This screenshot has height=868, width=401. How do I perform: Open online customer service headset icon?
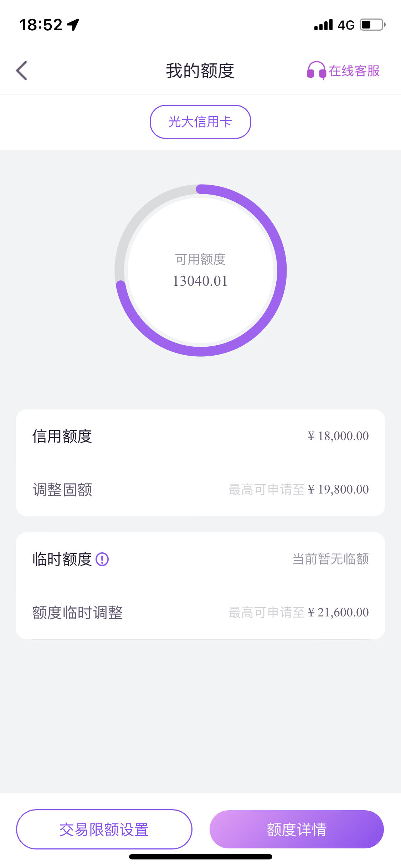click(x=316, y=71)
